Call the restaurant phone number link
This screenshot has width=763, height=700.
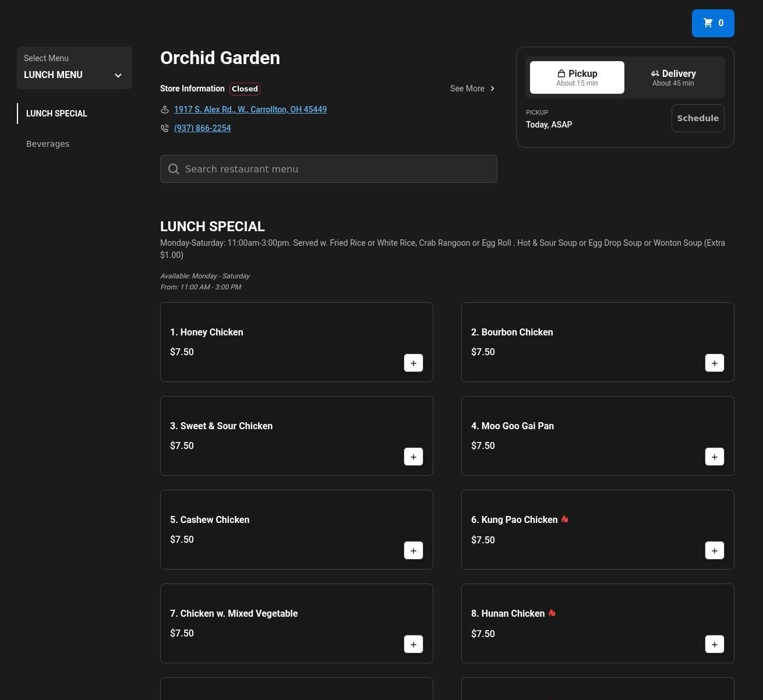coord(202,128)
